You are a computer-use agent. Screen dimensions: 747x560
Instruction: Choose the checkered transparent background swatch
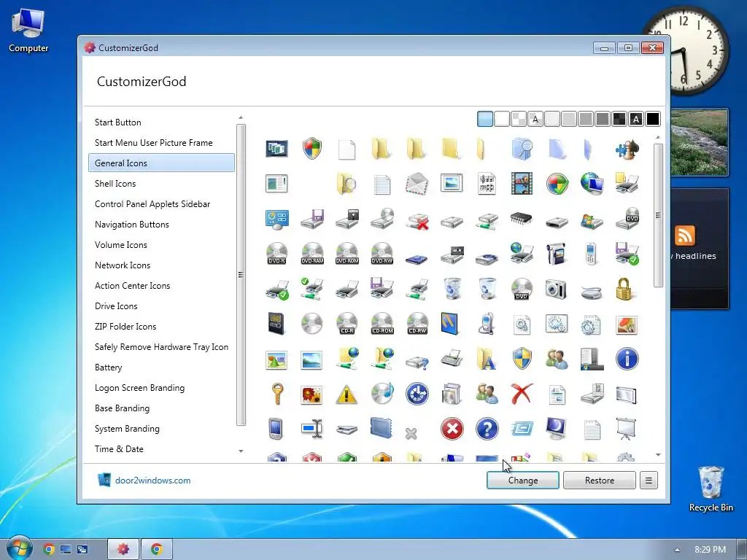(x=519, y=119)
